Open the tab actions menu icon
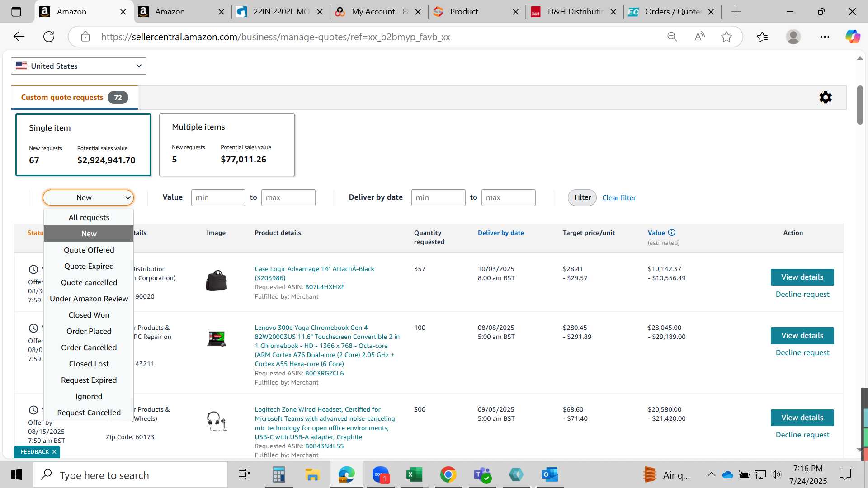868x488 pixels. click(x=16, y=12)
